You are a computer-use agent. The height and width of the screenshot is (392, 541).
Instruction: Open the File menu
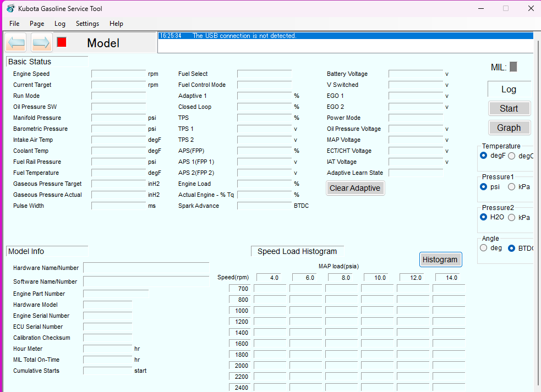point(14,24)
